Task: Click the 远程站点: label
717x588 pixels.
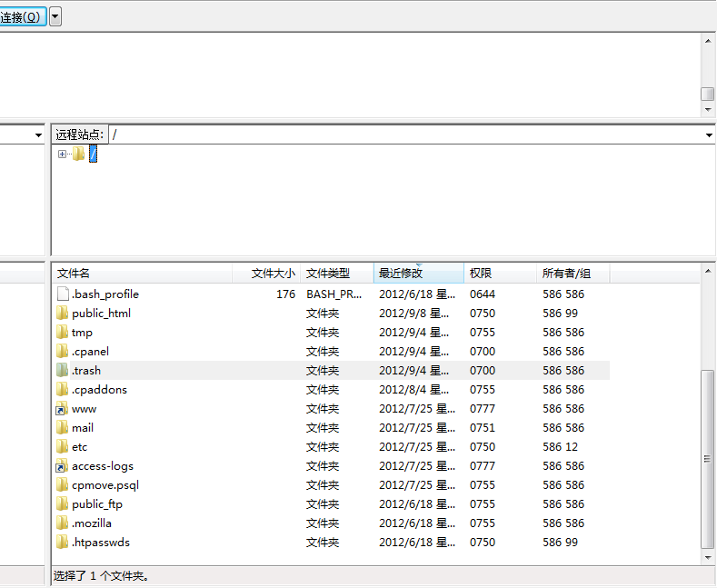Action: pos(80,135)
